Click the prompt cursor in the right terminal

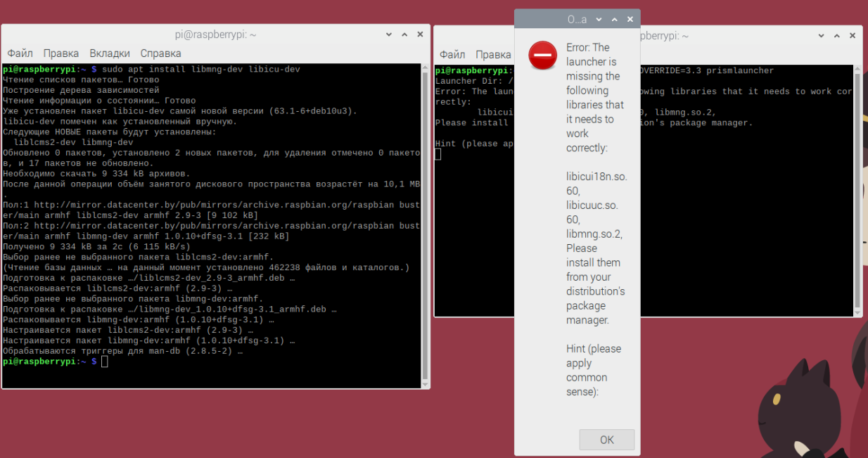point(438,153)
